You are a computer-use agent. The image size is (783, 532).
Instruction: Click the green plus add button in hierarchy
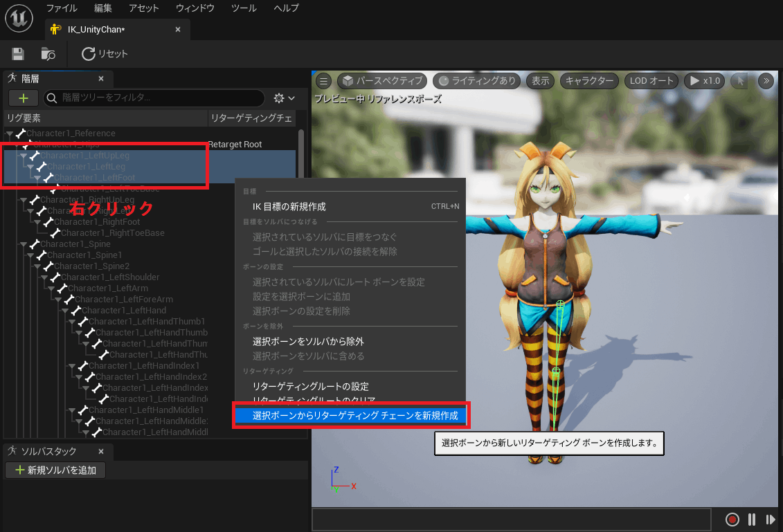pyautogui.click(x=24, y=98)
